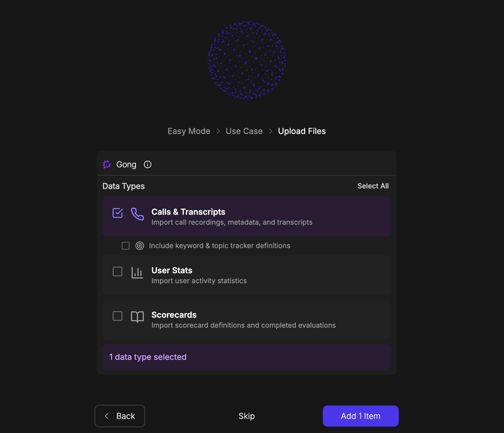
Task: Click the target icon for tracker definitions
Action: 140,246
